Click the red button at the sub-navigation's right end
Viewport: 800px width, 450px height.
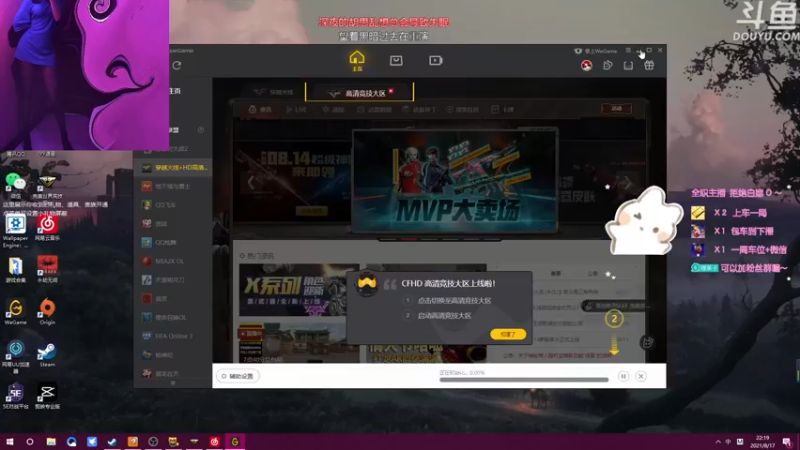click(x=616, y=109)
